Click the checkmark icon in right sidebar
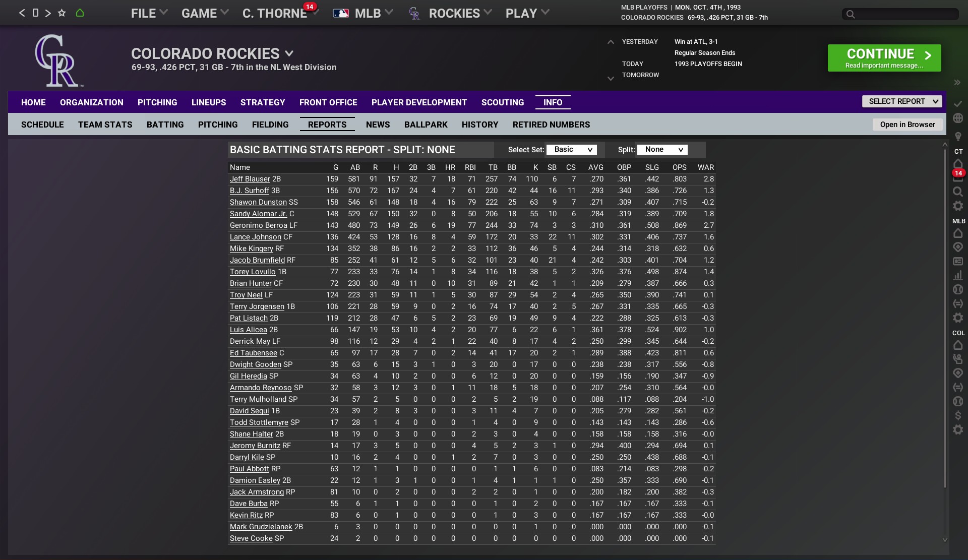 point(958,103)
